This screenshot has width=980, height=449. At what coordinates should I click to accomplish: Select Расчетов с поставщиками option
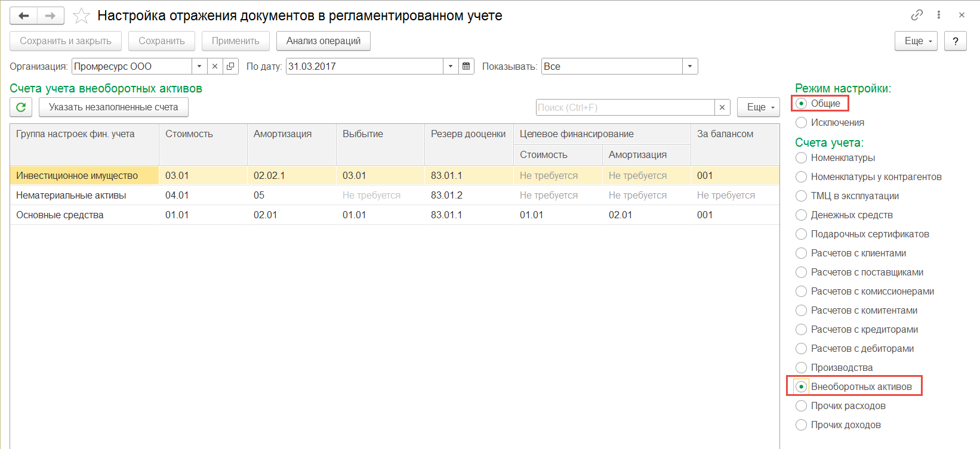802,273
